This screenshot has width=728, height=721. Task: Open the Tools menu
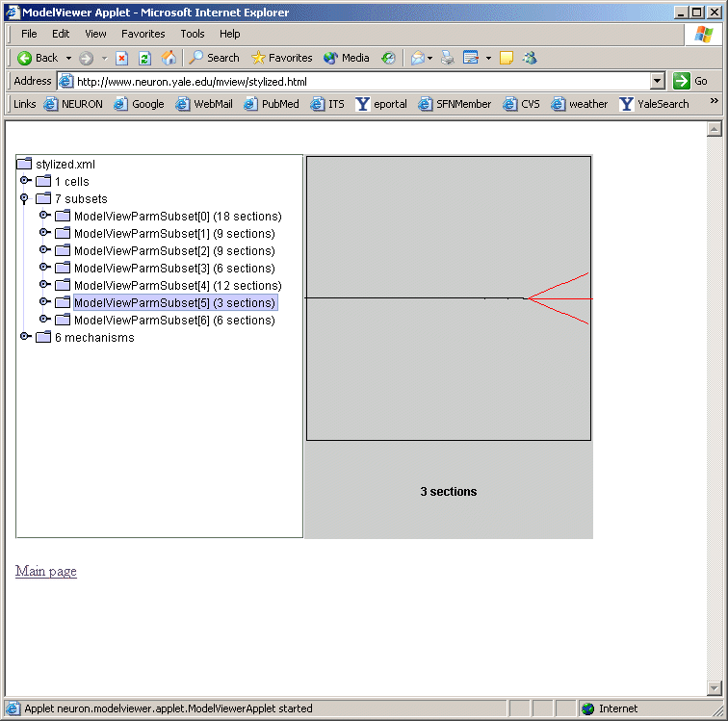click(x=193, y=34)
